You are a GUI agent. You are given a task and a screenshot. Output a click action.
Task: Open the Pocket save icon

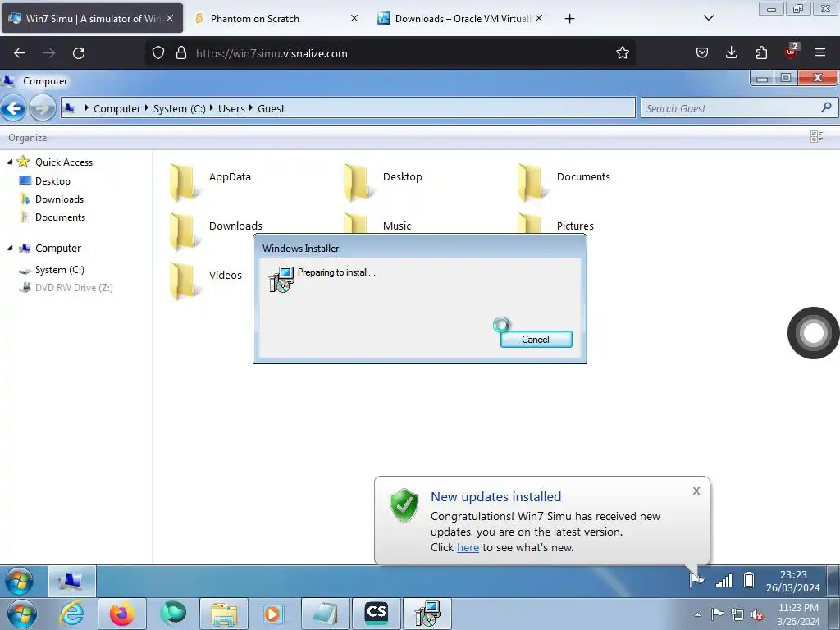point(702,52)
